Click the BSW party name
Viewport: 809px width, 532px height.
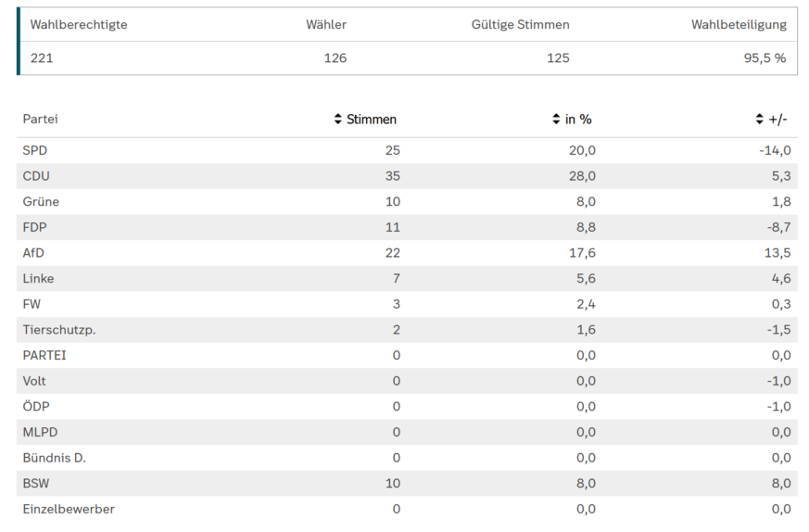(x=37, y=483)
